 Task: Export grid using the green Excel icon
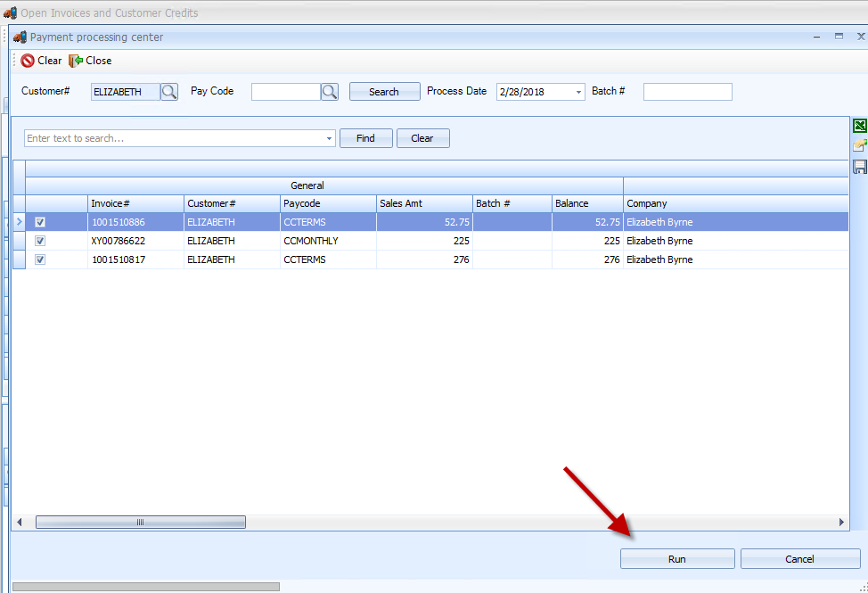pyautogui.click(x=860, y=127)
